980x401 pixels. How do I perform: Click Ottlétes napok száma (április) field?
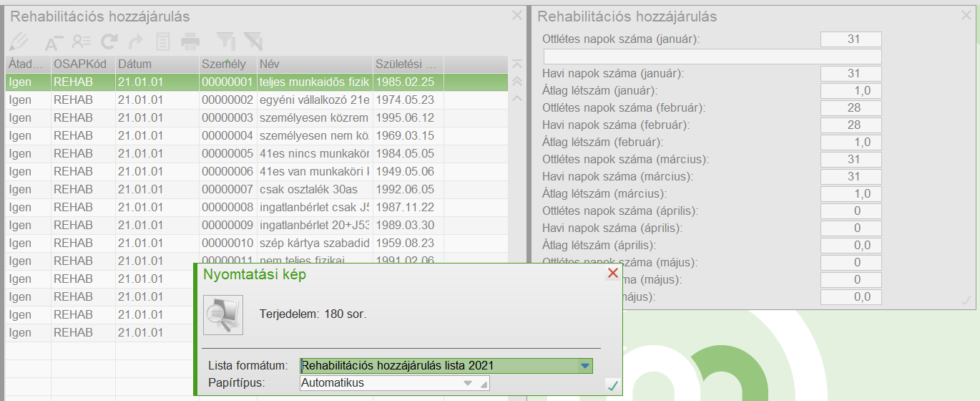pos(851,211)
